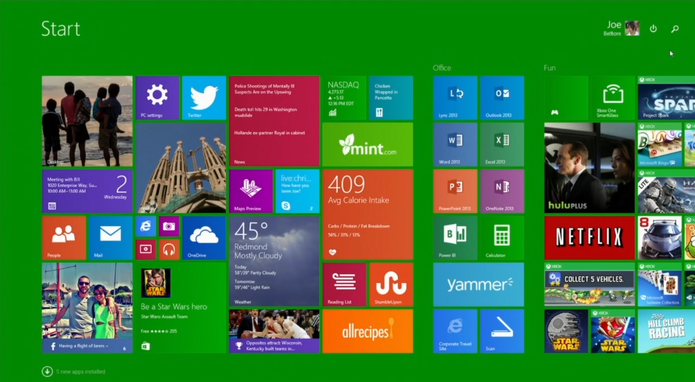Open the Mail tile
The image size is (695, 382).
click(110, 238)
